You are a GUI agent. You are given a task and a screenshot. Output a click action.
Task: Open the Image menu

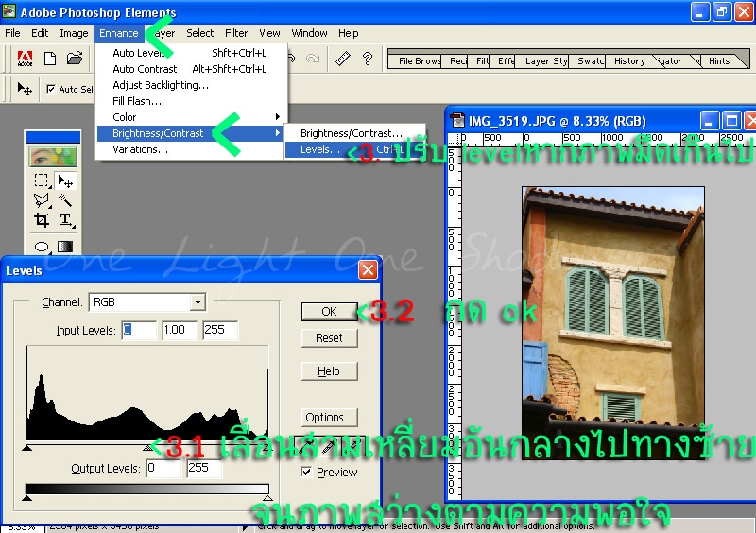tap(74, 33)
